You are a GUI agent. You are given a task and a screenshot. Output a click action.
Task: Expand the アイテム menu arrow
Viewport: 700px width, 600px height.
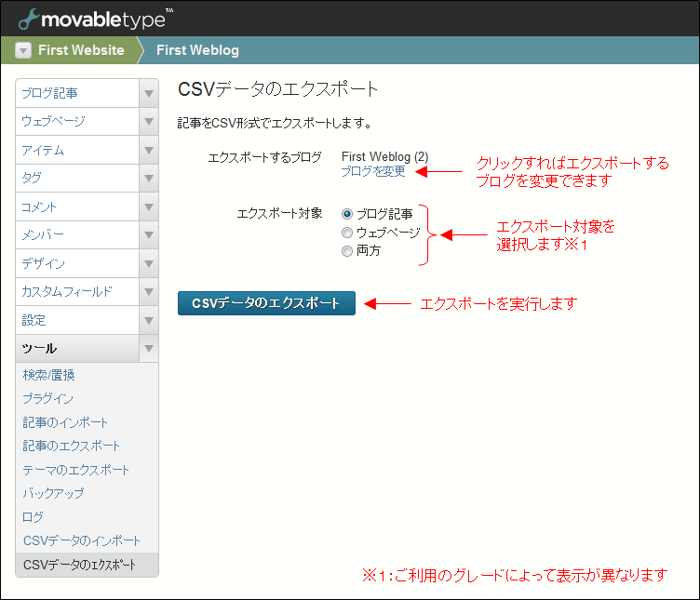pyautogui.click(x=149, y=150)
